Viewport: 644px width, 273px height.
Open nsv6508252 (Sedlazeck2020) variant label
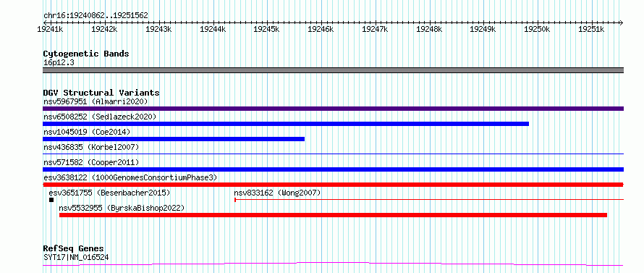[100, 117]
